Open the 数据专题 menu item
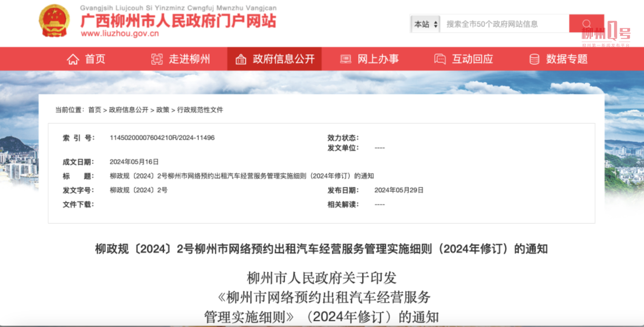Image resolution: width=644 pixels, height=327 pixels. [x=567, y=59]
